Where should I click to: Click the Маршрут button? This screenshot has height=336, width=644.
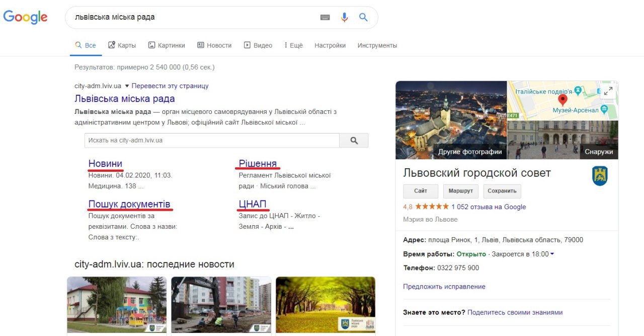[x=461, y=191]
